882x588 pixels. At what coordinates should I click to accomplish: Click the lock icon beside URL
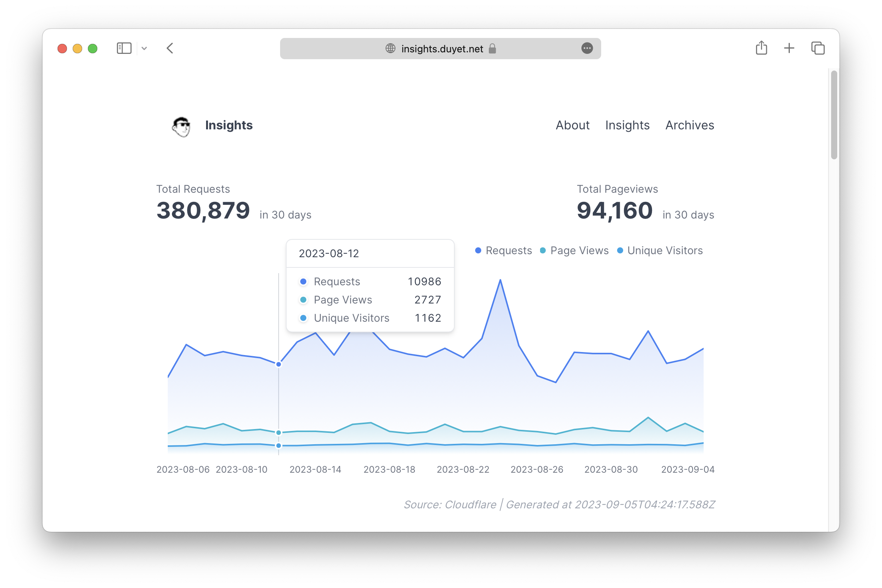pyautogui.click(x=492, y=49)
